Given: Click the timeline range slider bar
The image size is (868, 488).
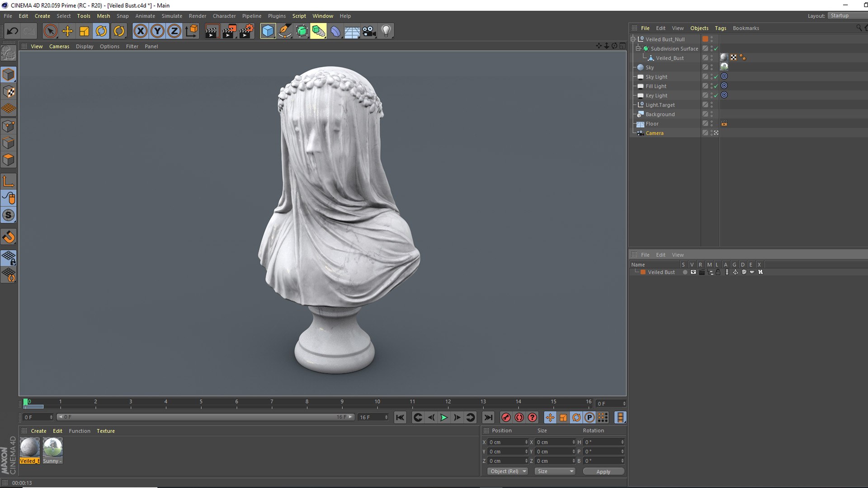Looking at the screenshot, I should [206, 417].
